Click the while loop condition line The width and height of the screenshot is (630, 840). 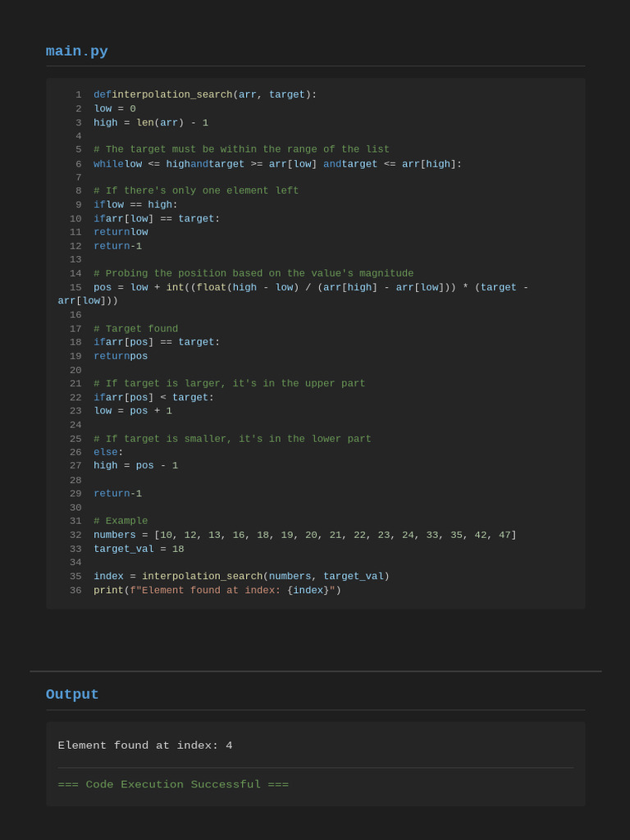pyautogui.click(x=277, y=164)
